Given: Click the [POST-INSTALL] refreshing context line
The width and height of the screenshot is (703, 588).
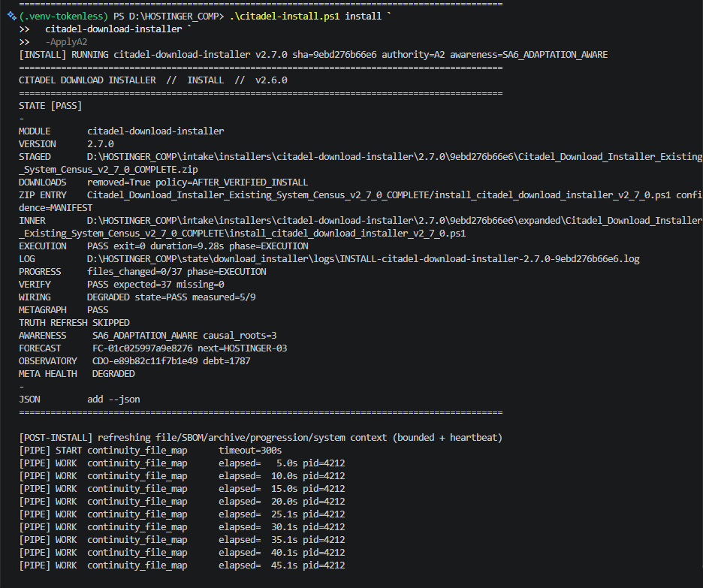Looking at the screenshot, I should coord(261,437).
